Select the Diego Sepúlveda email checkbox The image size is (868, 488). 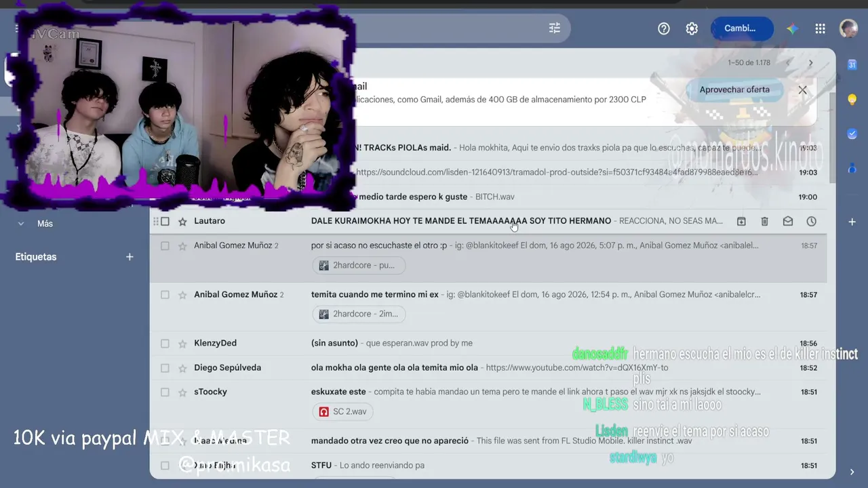(165, 368)
